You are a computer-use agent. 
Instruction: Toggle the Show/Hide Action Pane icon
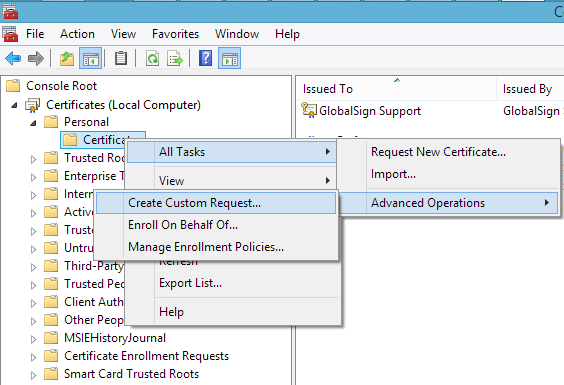point(229,58)
